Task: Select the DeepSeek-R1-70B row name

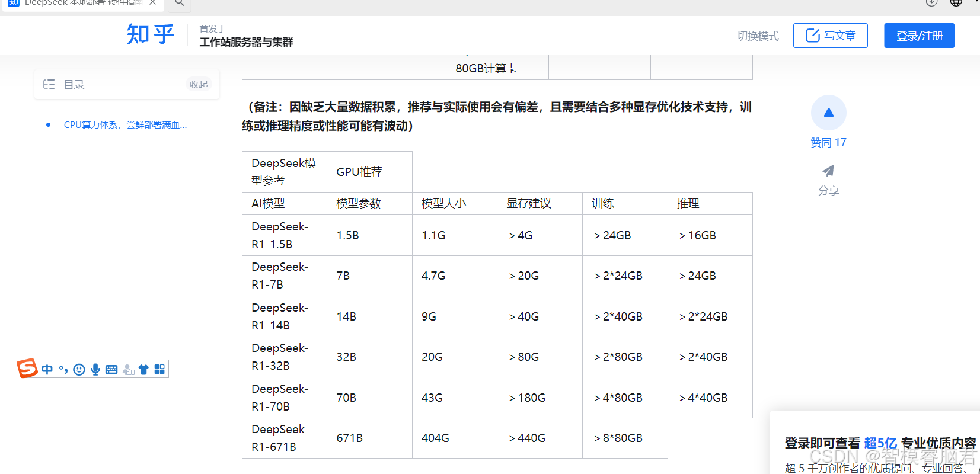Action: pyautogui.click(x=280, y=398)
